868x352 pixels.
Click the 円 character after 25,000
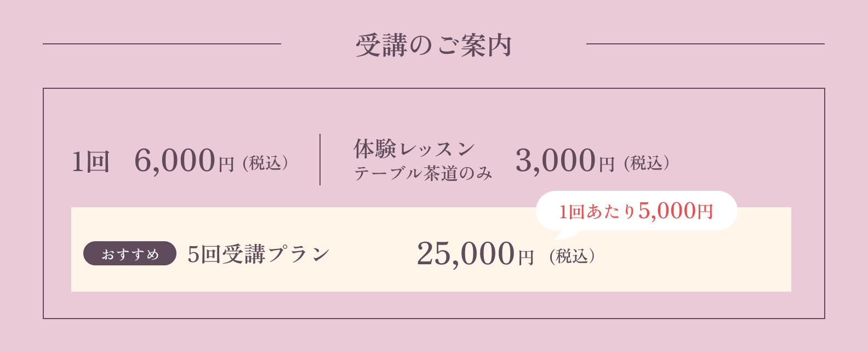526,257
